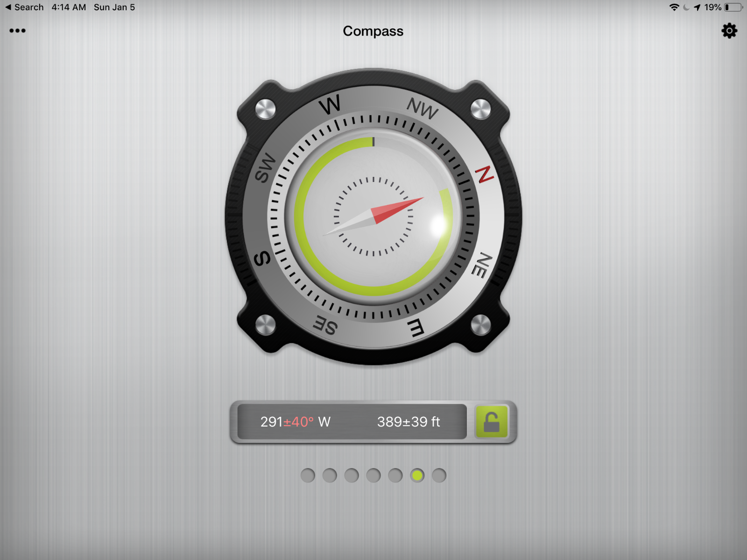Select the active green page dot

(417, 476)
